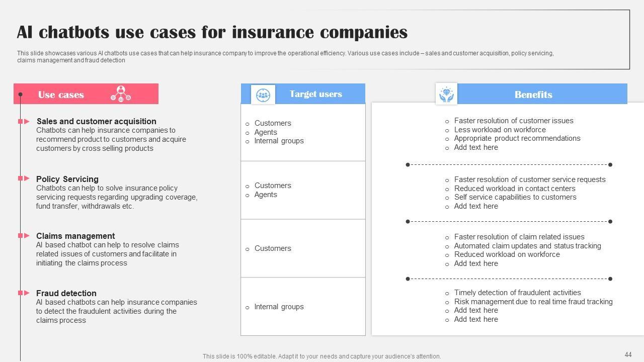Click the slide title text
The image size is (644, 362).
point(212,32)
